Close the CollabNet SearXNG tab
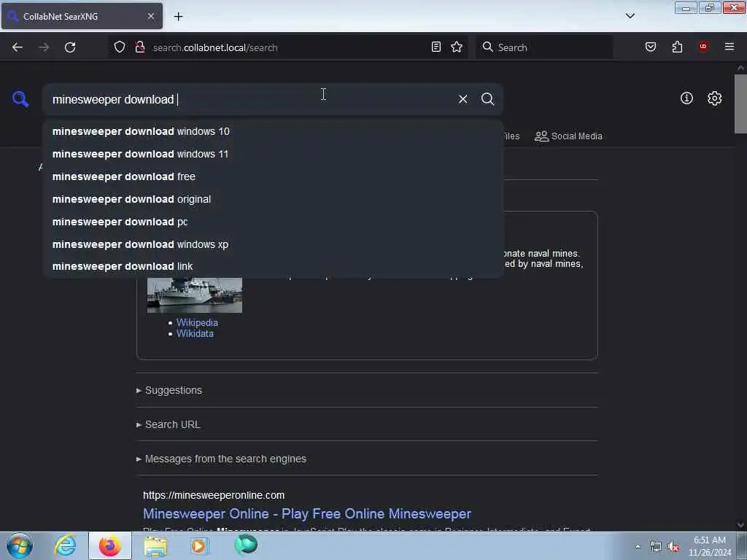Viewport: 747px width, 560px height. tap(150, 16)
